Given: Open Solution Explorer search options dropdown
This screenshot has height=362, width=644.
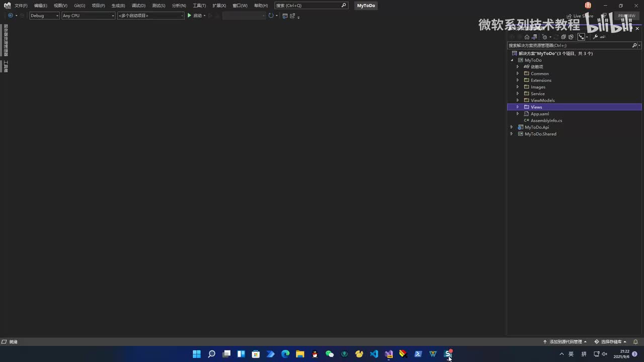Looking at the screenshot, I should pos(639,45).
